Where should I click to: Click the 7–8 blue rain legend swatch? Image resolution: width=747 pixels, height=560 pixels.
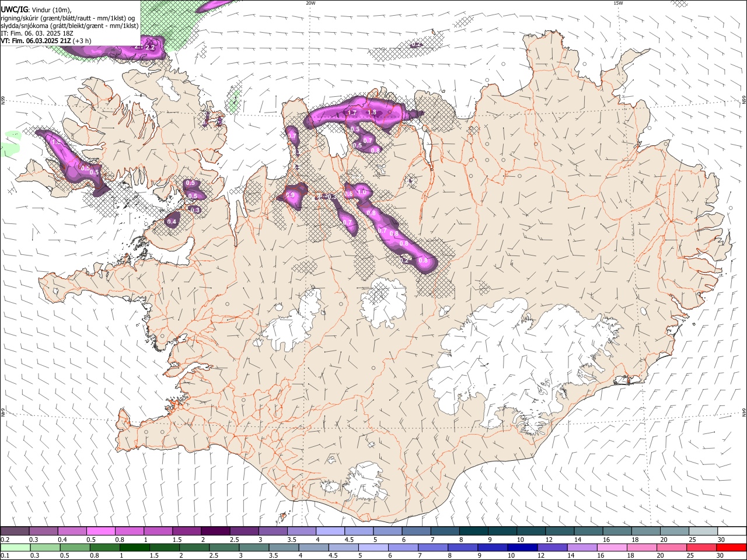click(x=432, y=547)
